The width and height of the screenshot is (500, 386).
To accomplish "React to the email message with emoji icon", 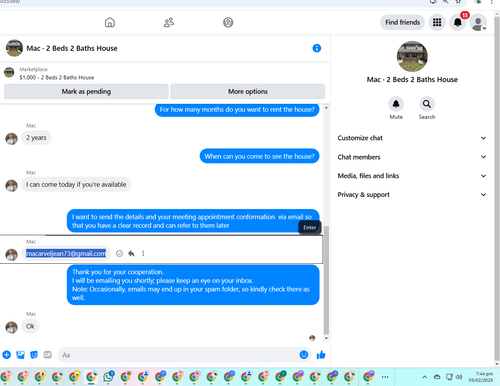I will [119, 254].
